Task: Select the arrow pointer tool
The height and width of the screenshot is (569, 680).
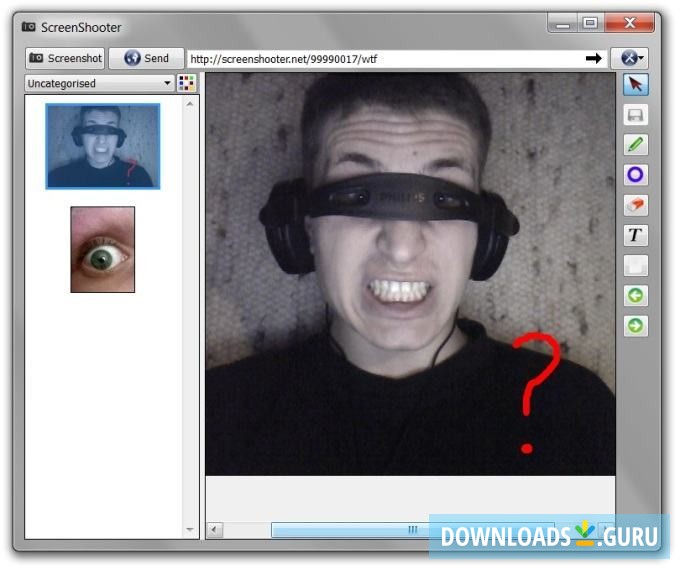Action: coord(638,85)
